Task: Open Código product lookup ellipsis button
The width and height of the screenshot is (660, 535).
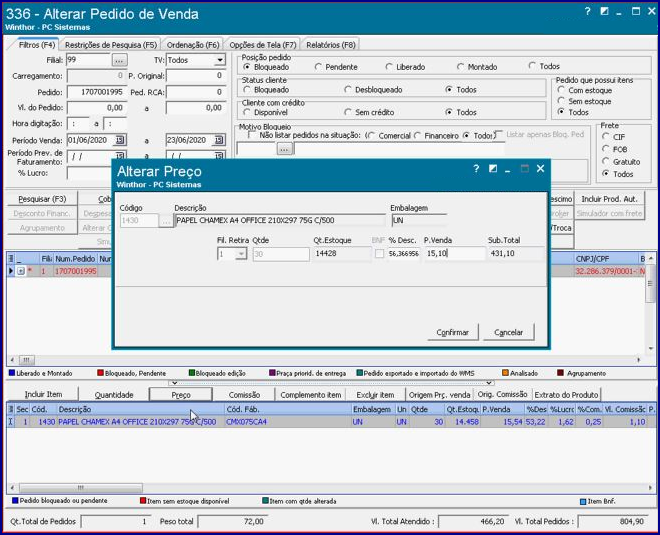Action: (166, 221)
